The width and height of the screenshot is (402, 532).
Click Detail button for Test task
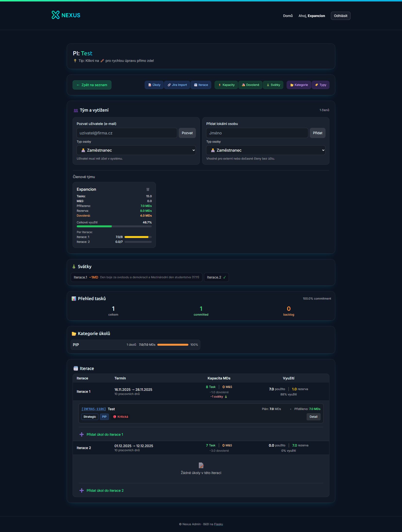coord(313,417)
